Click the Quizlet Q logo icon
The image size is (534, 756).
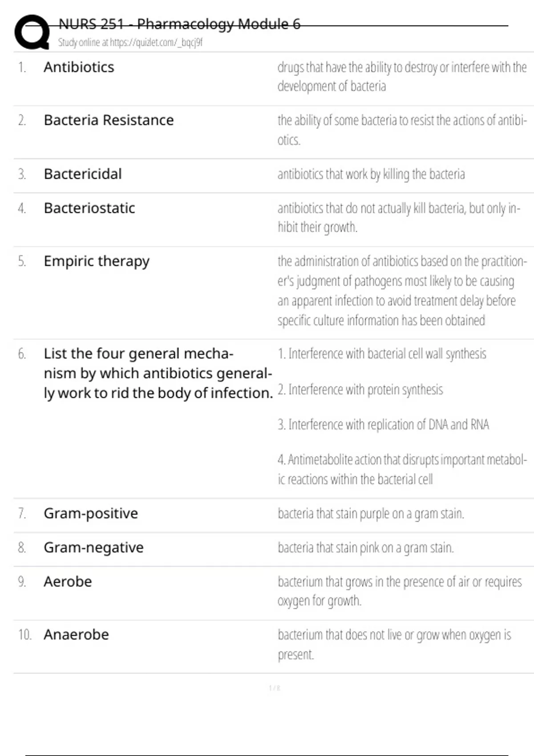32,32
